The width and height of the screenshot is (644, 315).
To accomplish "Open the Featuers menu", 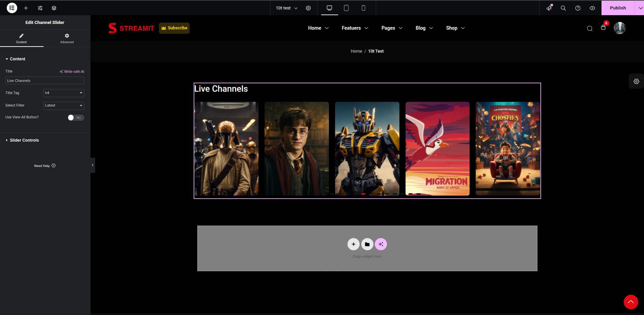I will pyautogui.click(x=355, y=28).
